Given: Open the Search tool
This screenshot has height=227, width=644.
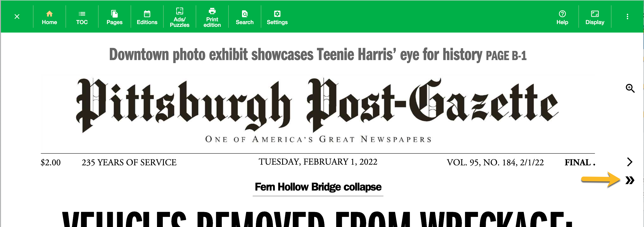Looking at the screenshot, I should 245,17.
